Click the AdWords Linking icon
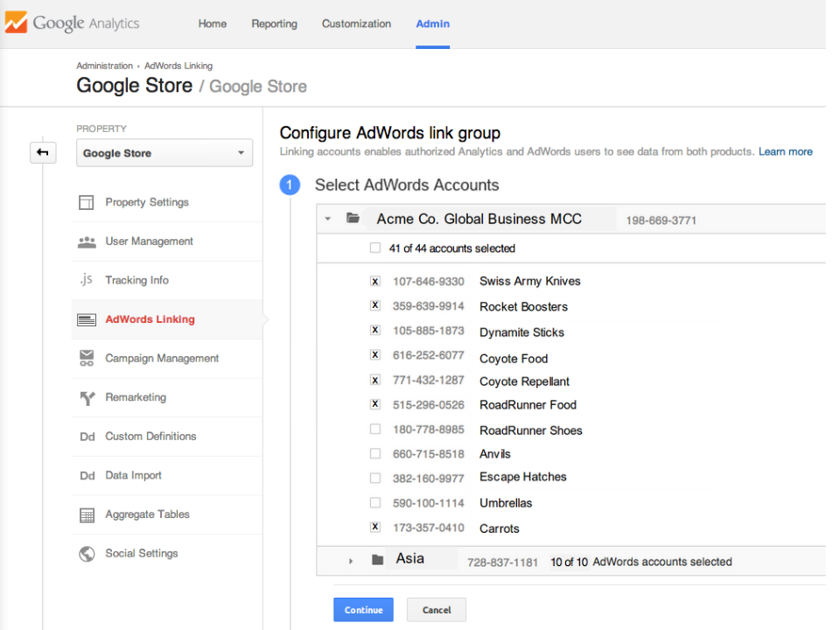The width and height of the screenshot is (840, 630). click(x=87, y=320)
